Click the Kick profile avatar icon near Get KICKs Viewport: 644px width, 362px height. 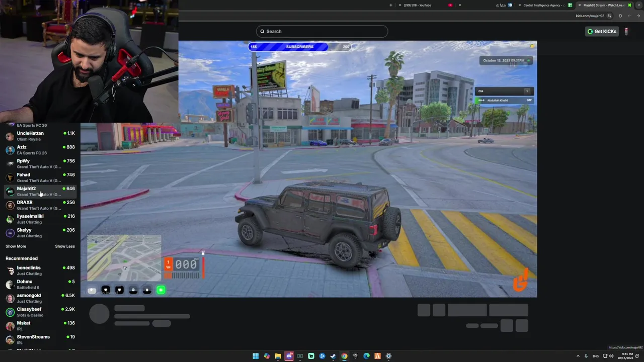coord(626,31)
